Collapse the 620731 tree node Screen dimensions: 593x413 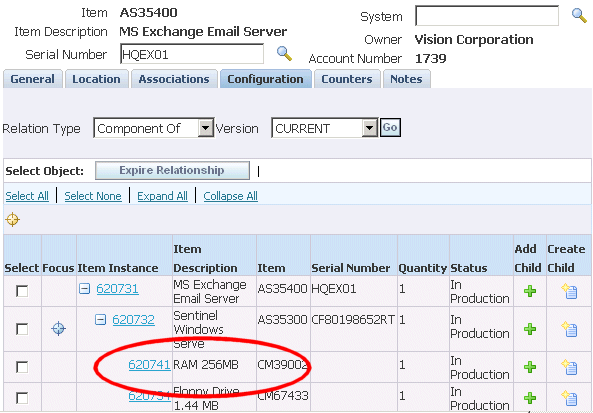(x=84, y=289)
